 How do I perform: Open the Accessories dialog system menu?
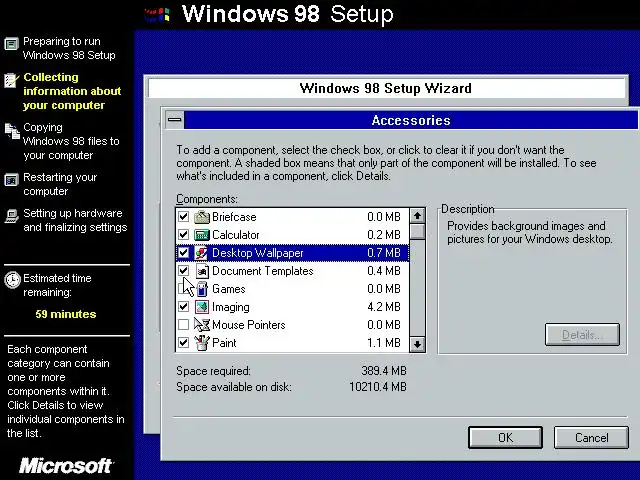click(175, 120)
